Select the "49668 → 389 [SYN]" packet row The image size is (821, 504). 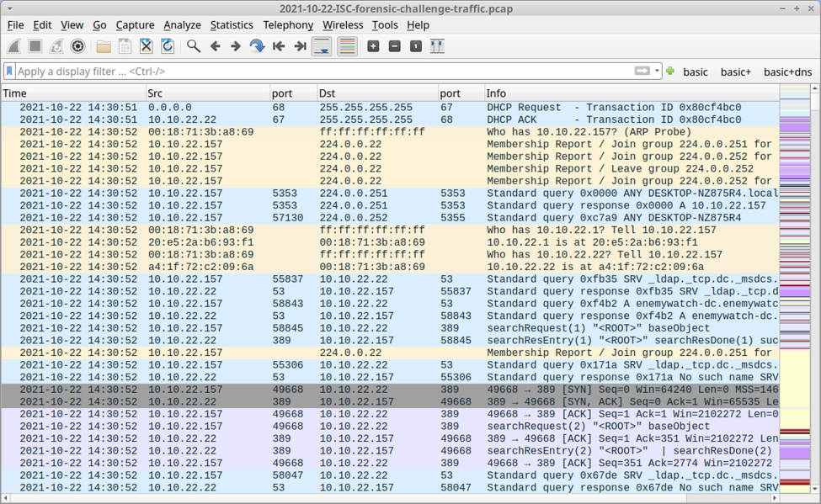[390, 390]
